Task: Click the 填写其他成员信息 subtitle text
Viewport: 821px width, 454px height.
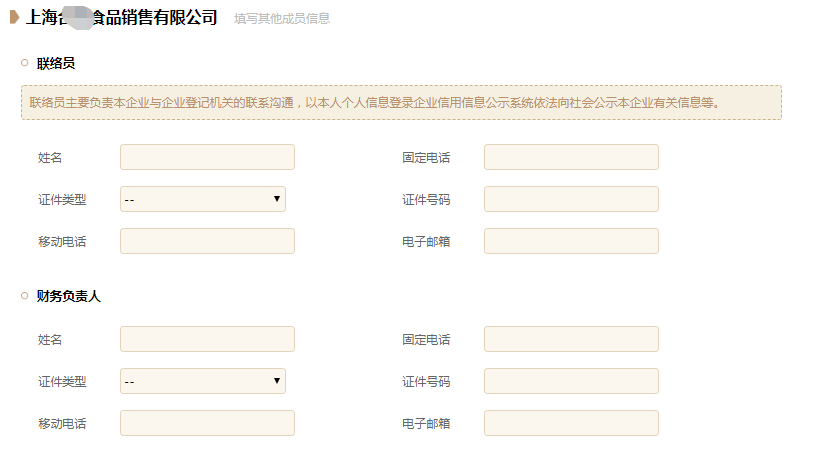Action: 282,19
